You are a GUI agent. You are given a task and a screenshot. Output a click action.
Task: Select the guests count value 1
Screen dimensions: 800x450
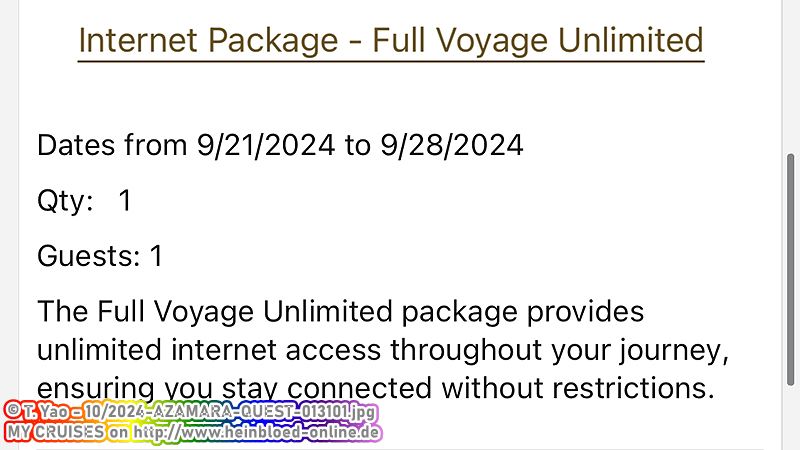pyautogui.click(x=156, y=256)
